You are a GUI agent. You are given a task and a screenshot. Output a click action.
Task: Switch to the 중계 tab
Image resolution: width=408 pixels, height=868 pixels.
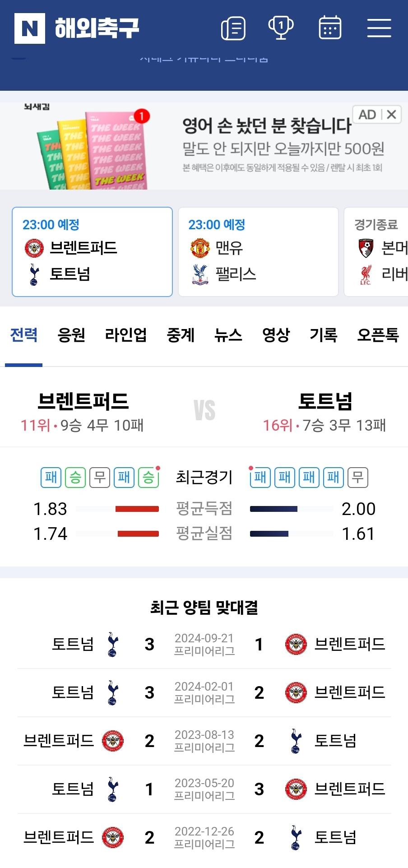pyautogui.click(x=181, y=335)
